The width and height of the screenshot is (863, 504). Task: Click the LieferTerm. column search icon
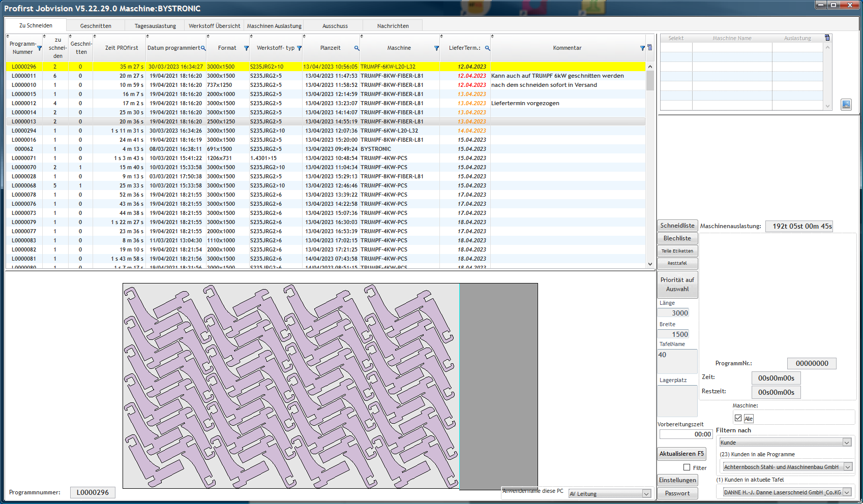487,48
